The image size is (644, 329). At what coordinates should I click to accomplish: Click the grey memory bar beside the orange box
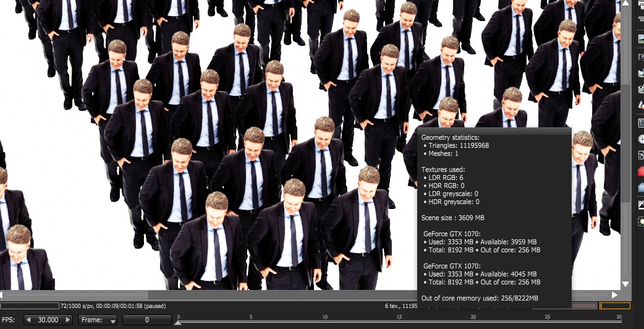(584, 306)
